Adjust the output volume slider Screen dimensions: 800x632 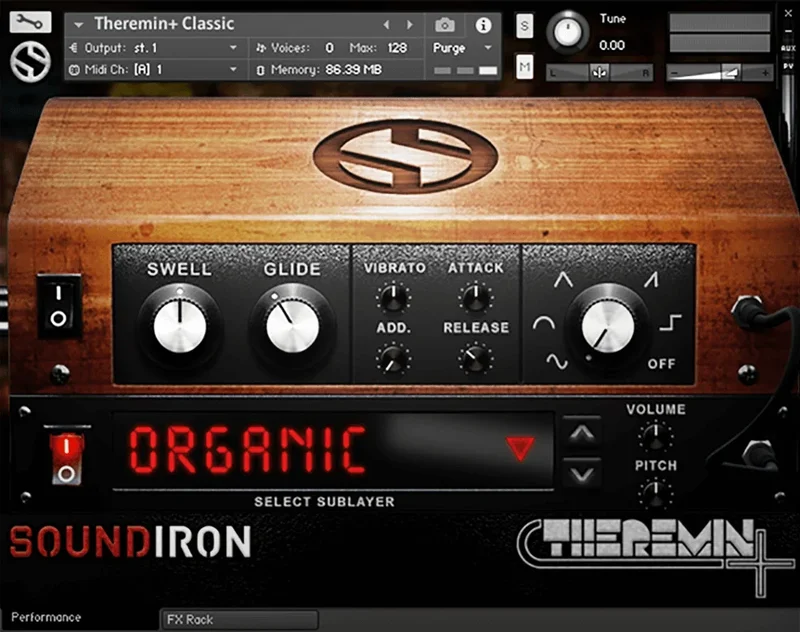tap(719, 73)
